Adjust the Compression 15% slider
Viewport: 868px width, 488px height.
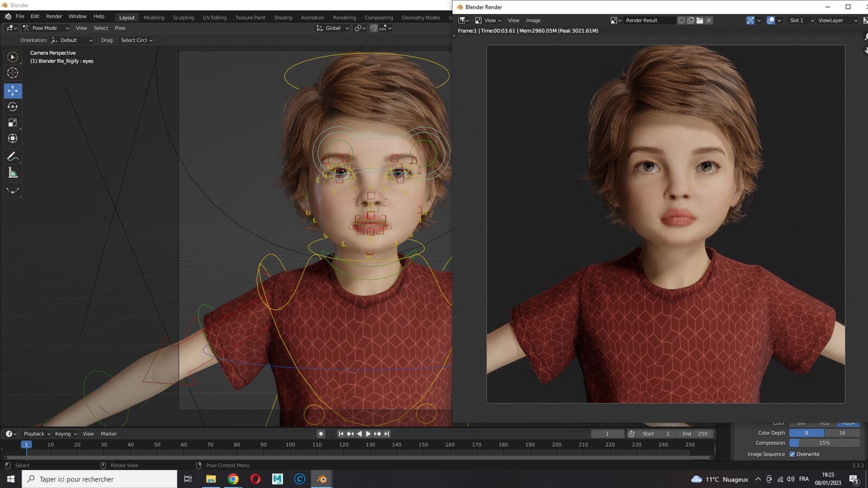tap(825, 443)
